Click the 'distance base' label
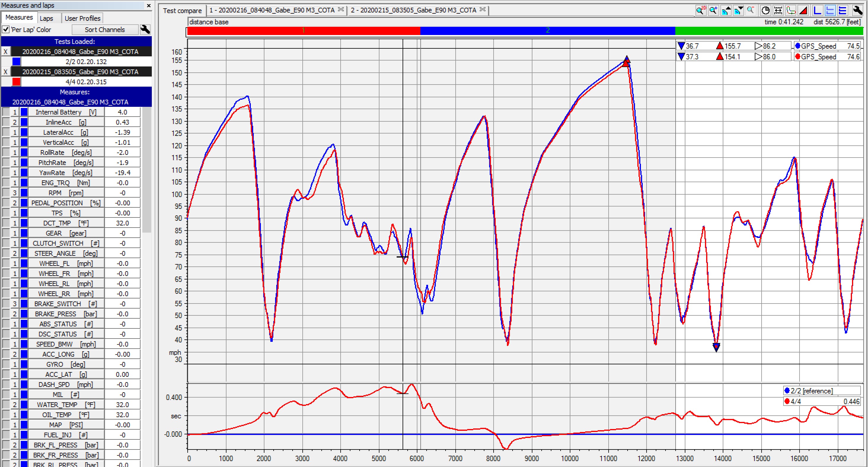This screenshot has width=868, height=467. click(x=209, y=22)
